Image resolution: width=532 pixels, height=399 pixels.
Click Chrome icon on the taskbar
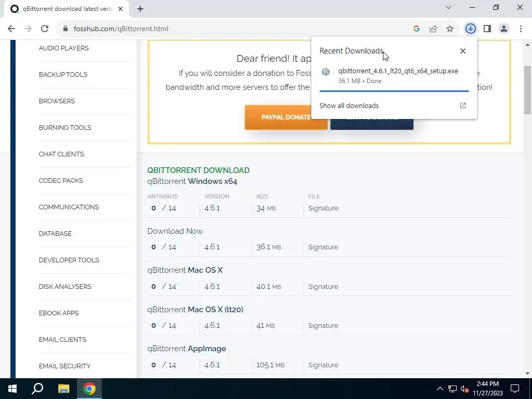[x=89, y=389]
